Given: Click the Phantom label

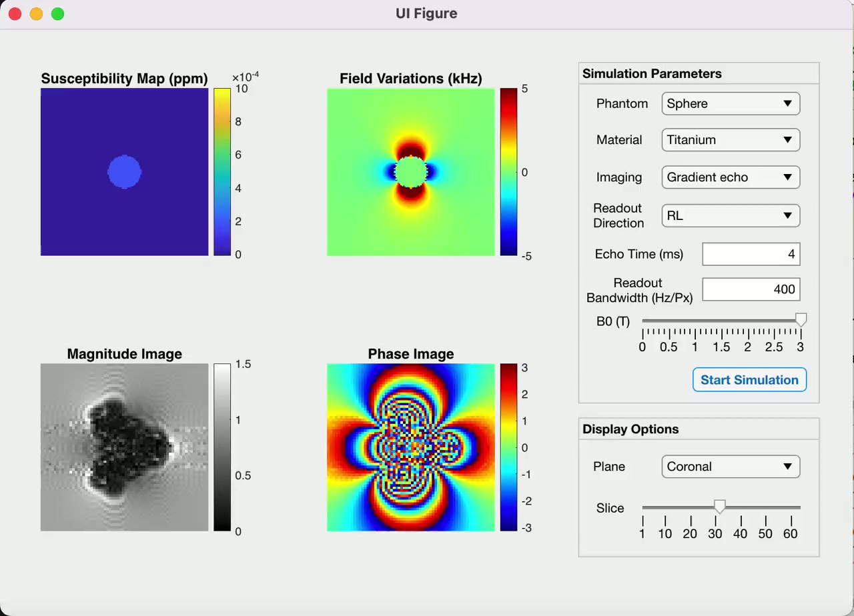Looking at the screenshot, I should [622, 103].
